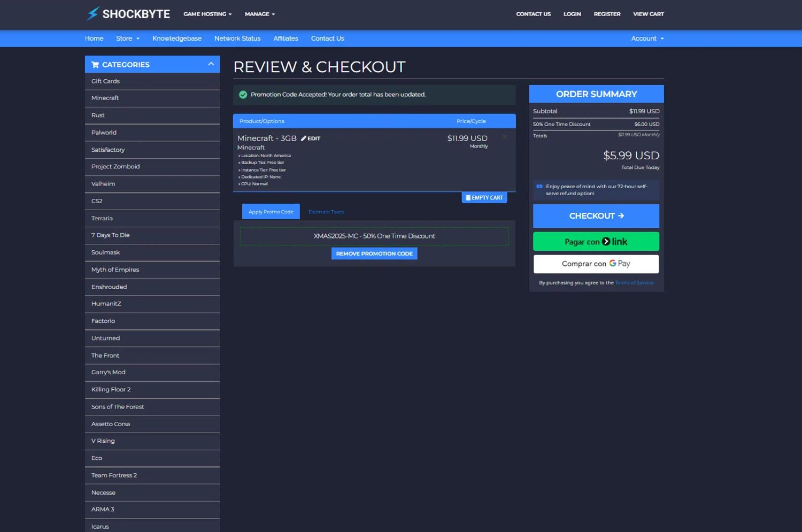
Task: Open the Satisfactory category
Action: tap(152, 150)
